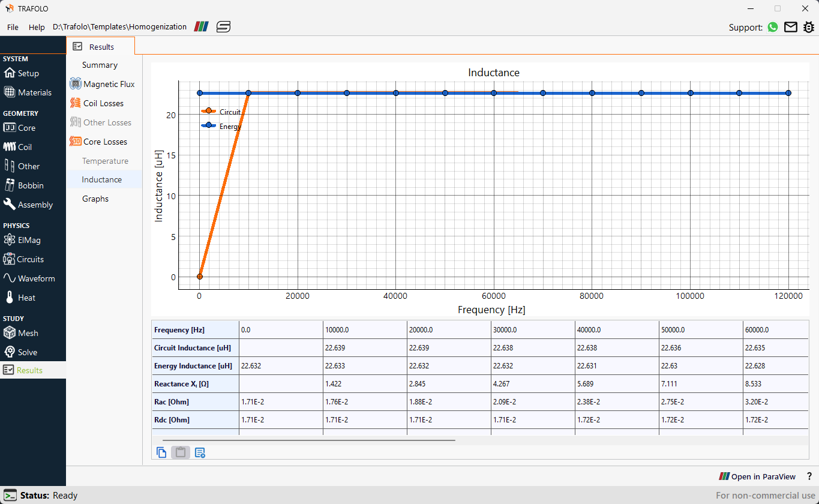Click the Frequency [Hz] row header
This screenshot has height=504, width=819.
[195, 330]
